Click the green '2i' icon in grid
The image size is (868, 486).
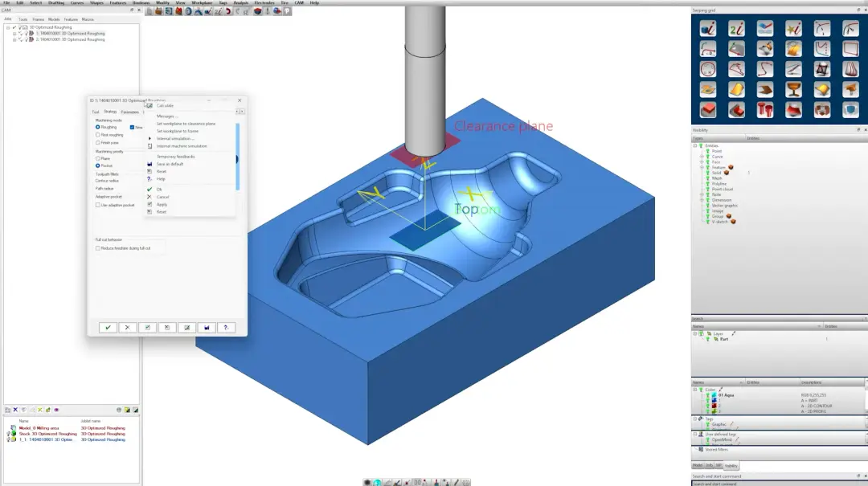pos(736,28)
